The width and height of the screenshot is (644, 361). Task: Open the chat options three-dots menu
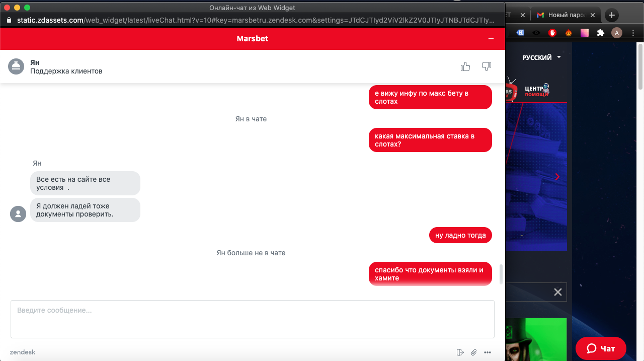tap(487, 352)
